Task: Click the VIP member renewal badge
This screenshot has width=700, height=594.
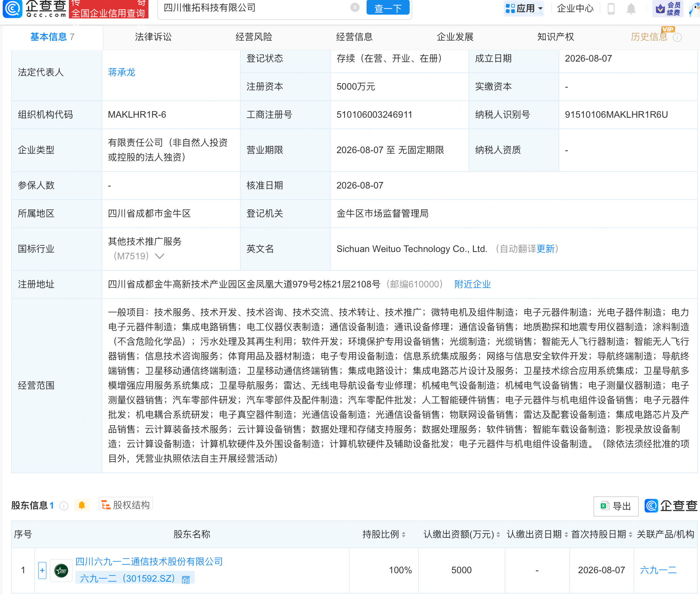Action: (668, 8)
